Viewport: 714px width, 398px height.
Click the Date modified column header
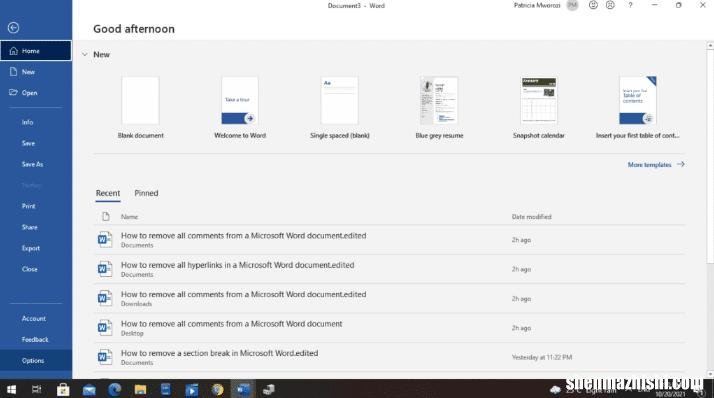[x=531, y=217]
